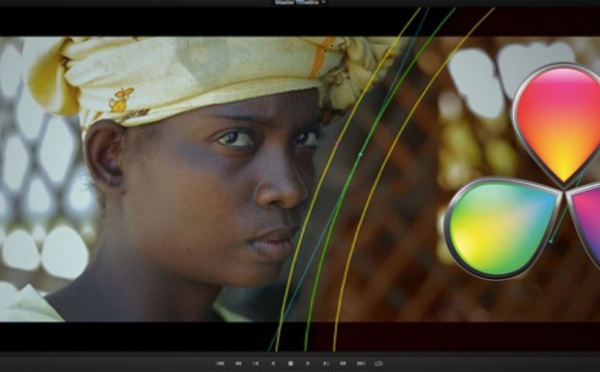Select teal control point on green curve
Image resolution: width=600 pixels, height=372 pixels.
tap(360, 154)
